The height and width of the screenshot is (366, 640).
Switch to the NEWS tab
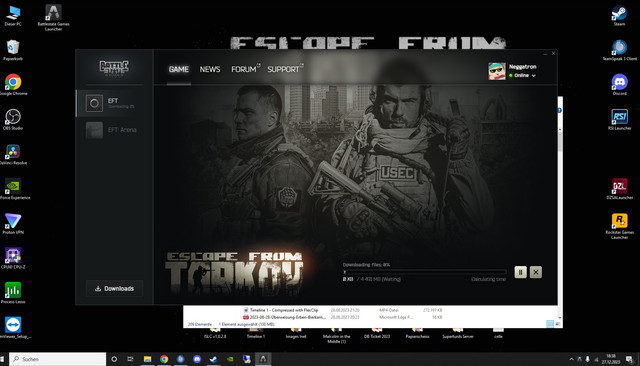(210, 69)
